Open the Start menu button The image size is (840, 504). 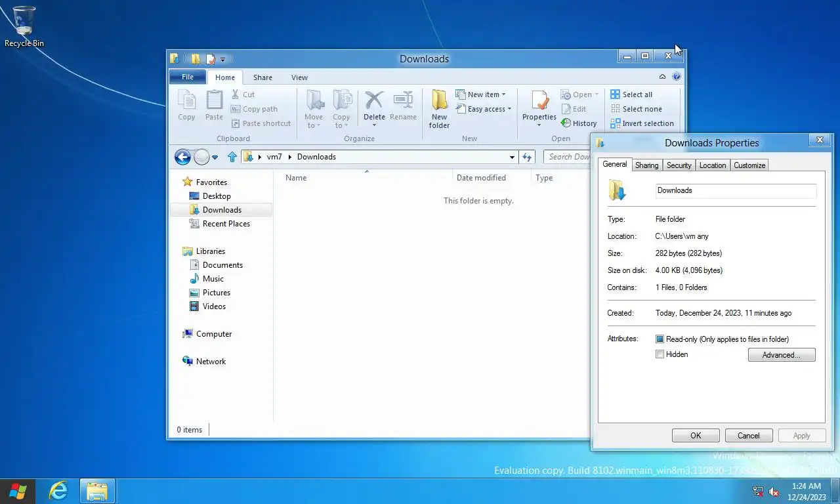18,491
